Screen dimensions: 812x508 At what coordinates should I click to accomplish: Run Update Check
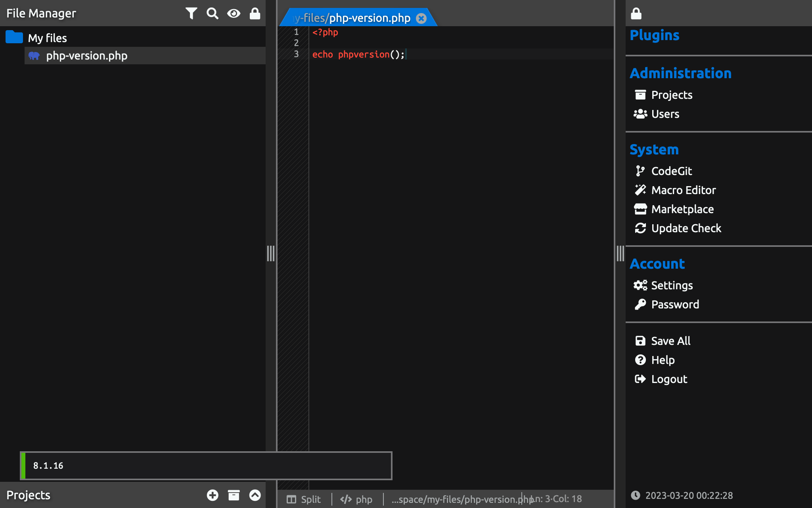(686, 228)
